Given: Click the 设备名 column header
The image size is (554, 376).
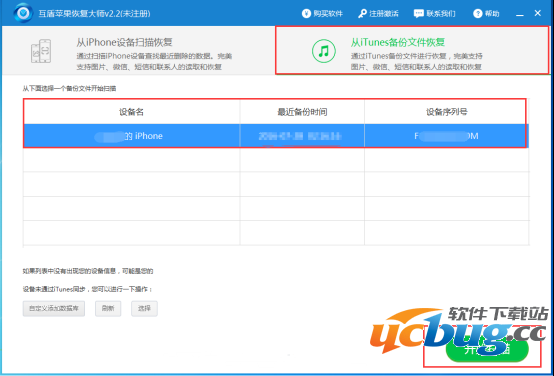Looking at the screenshot, I should click(131, 112).
